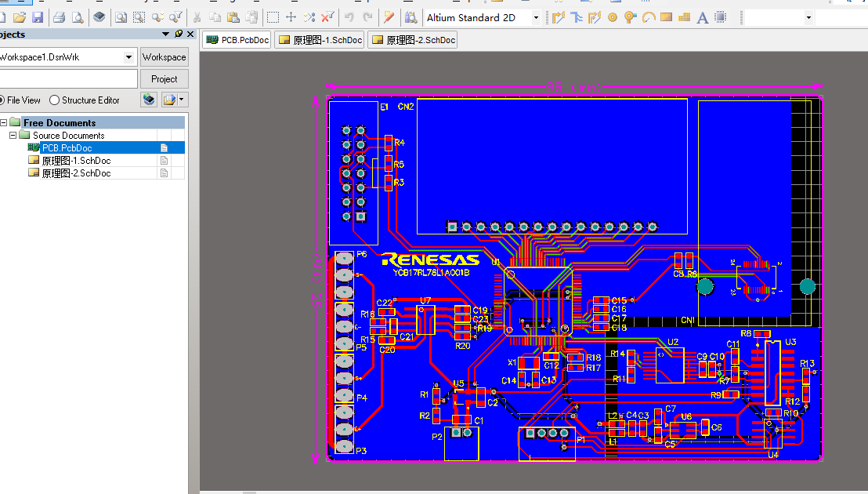Close the Projects panel

click(190, 35)
